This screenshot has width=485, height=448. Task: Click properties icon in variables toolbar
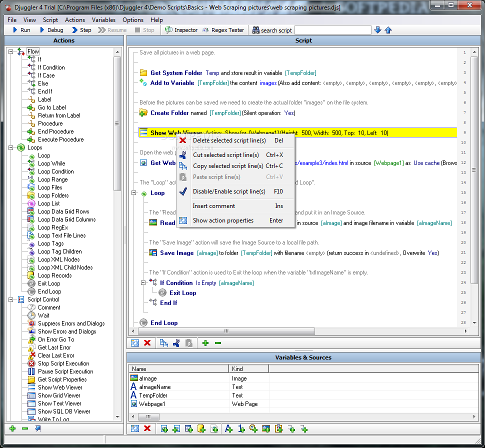(x=135, y=428)
